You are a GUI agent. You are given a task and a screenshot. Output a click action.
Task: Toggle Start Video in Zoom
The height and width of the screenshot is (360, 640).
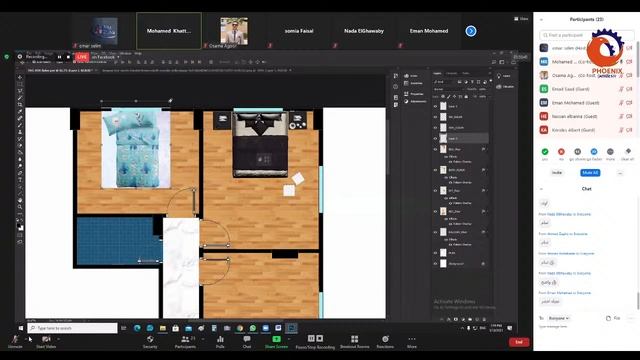(x=46, y=342)
